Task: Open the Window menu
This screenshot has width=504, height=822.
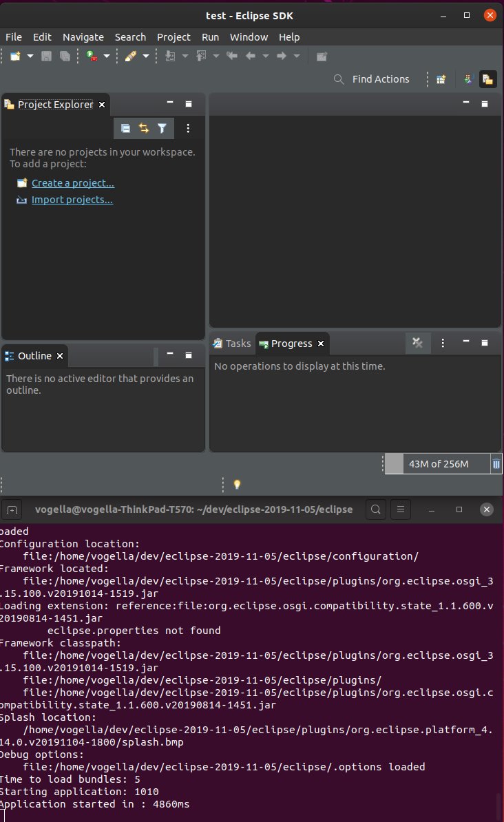Action: [x=249, y=37]
